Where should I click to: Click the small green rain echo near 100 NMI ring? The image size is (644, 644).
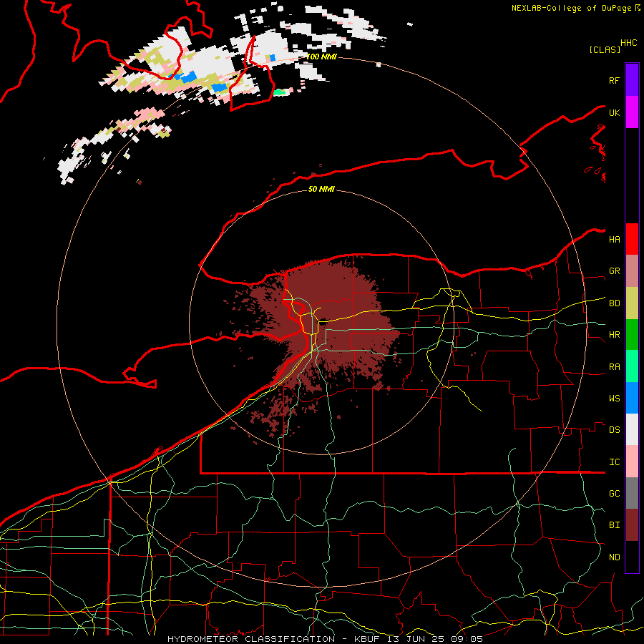pos(280,92)
